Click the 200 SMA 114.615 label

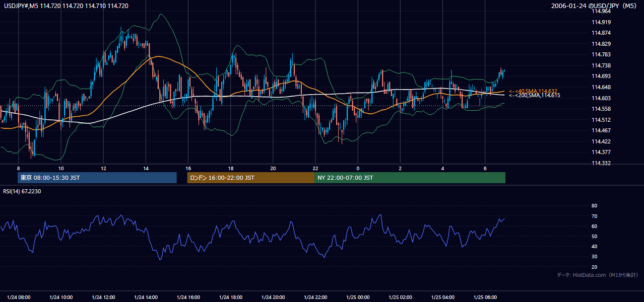(x=534, y=95)
